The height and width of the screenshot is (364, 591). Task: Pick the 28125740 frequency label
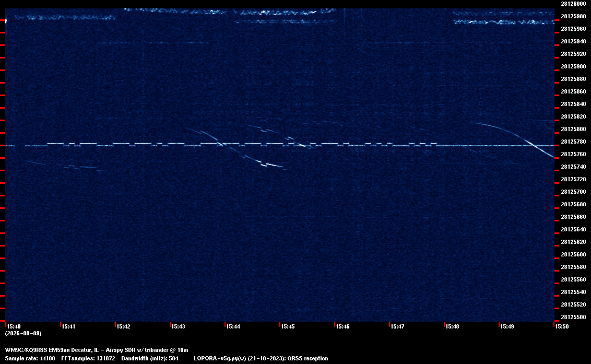tap(573, 167)
